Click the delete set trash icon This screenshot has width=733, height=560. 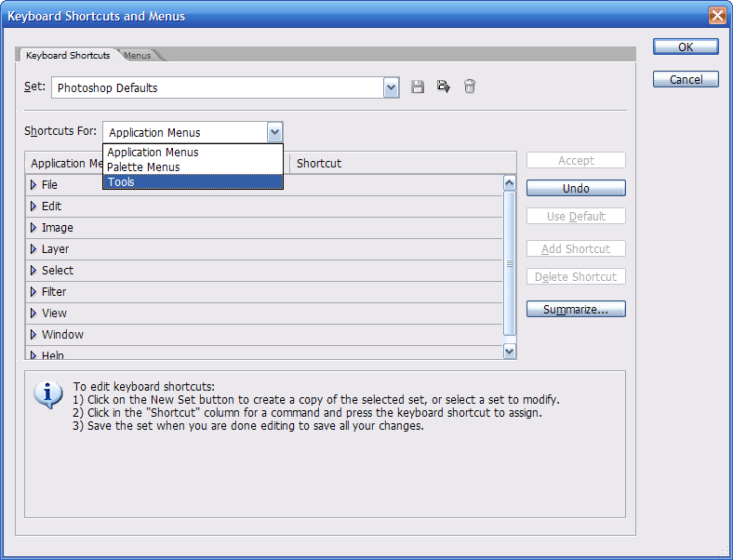(470, 87)
